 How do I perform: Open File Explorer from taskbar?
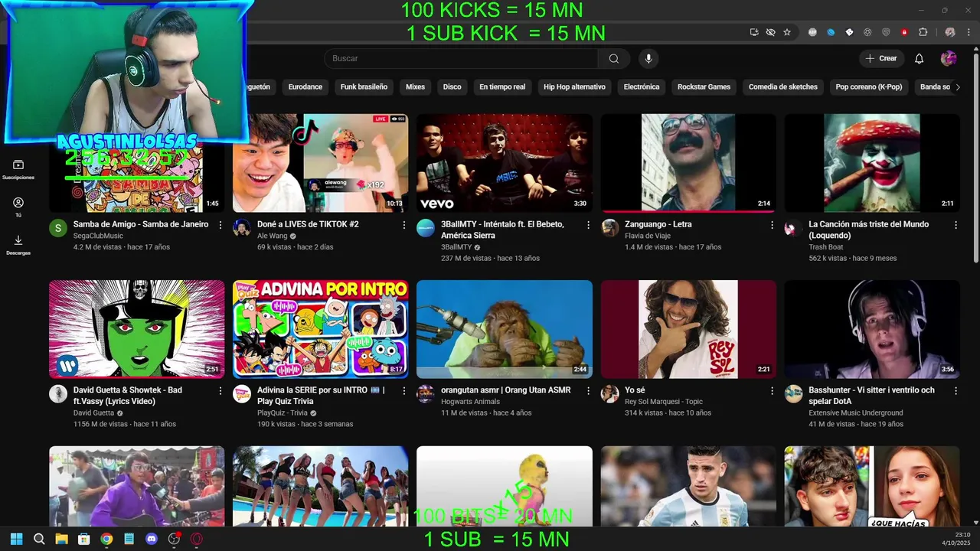click(61, 539)
